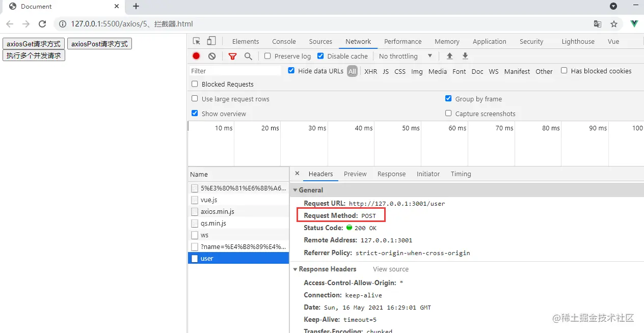Export HAR file download arrow icon
644x333 pixels.
(465, 56)
